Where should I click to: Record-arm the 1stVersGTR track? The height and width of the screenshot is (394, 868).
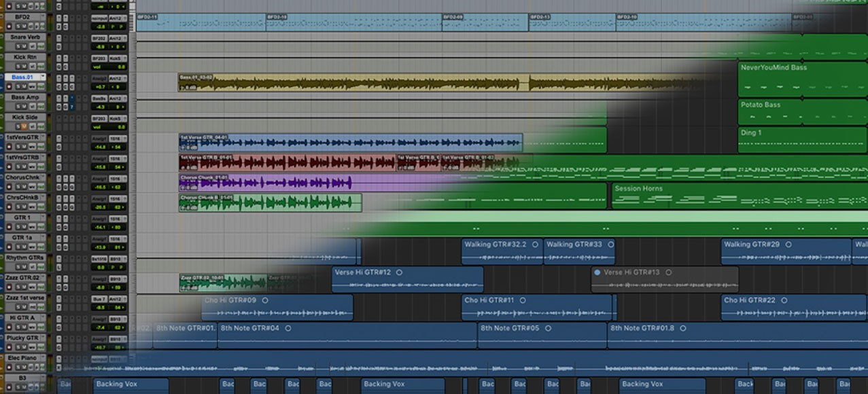tap(10, 147)
